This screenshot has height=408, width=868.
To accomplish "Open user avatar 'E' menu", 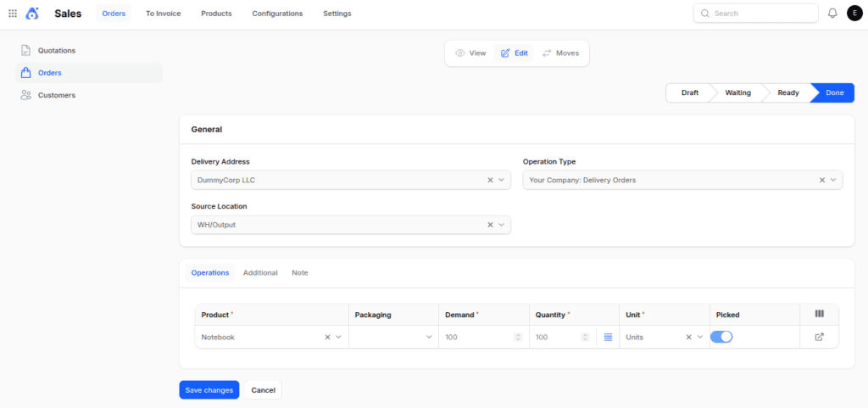I will tap(854, 14).
